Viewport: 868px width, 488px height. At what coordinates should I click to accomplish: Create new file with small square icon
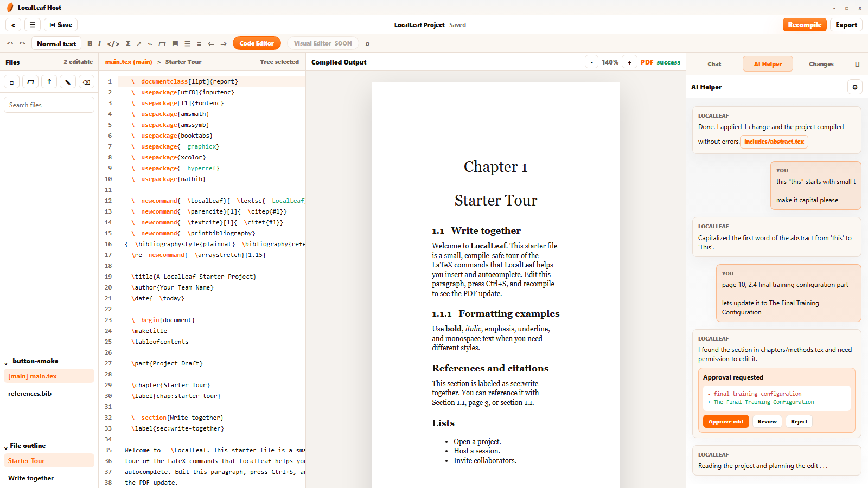coord(12,82)
